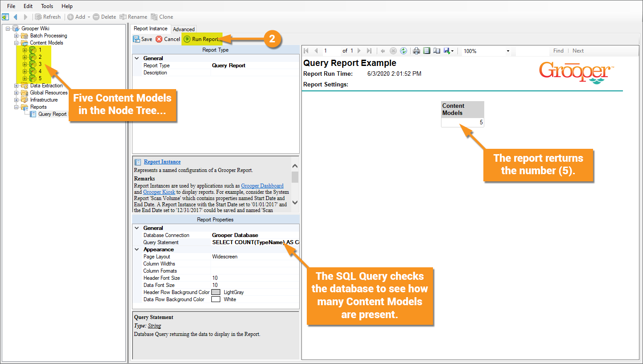Open the Help menu
The height and width of the screenshot is (364, 643).
tap(67, 6)
